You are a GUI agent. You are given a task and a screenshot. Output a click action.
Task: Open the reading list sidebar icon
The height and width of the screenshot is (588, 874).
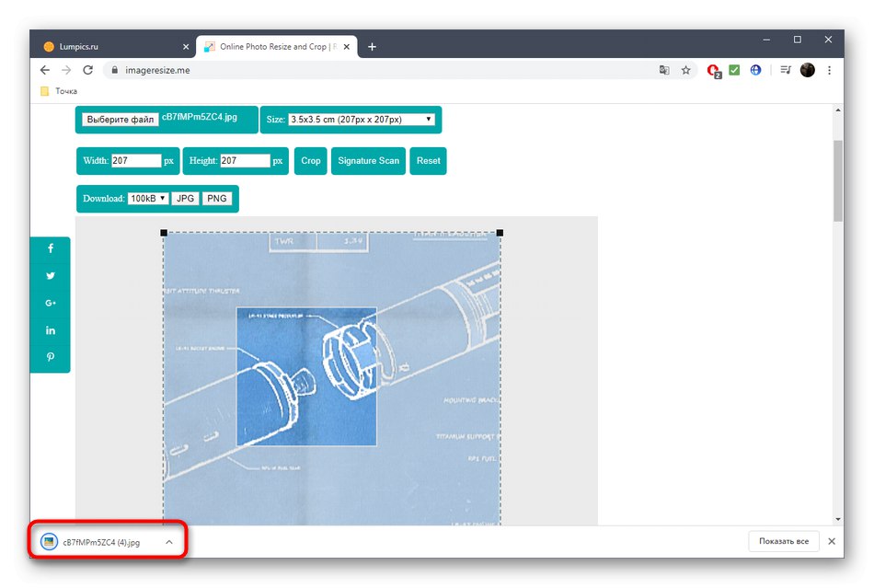click(x=785, y=69)
